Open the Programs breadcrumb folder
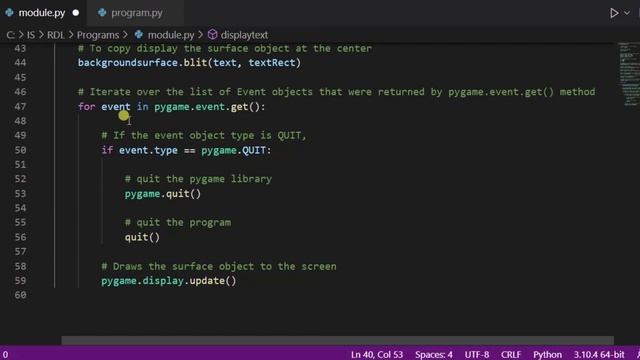The height and width of the screenshot is (360, 640). click(x=98, y=35)
